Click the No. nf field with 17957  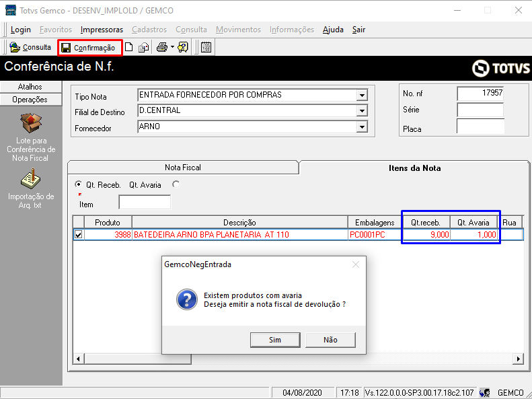pyautogui.click(x=480, y=94)
